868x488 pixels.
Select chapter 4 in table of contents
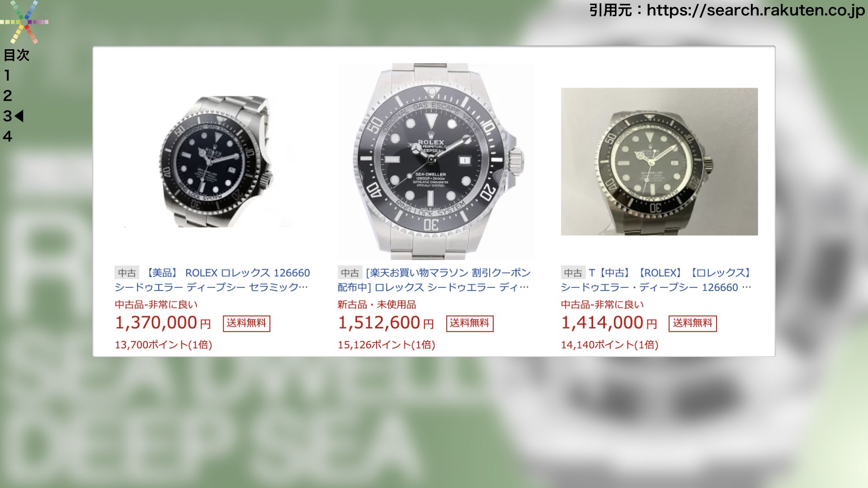(8, 136)
